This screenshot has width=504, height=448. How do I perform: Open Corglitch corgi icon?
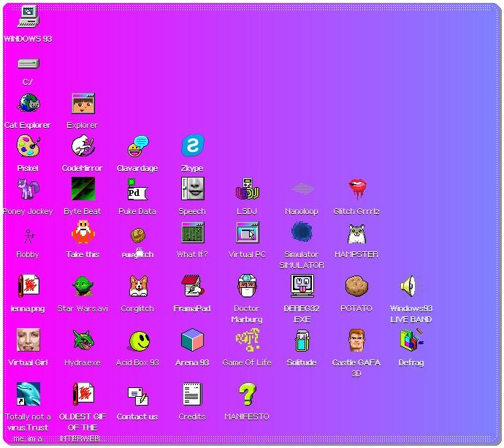pyautogui.click(x=138, y=286)
